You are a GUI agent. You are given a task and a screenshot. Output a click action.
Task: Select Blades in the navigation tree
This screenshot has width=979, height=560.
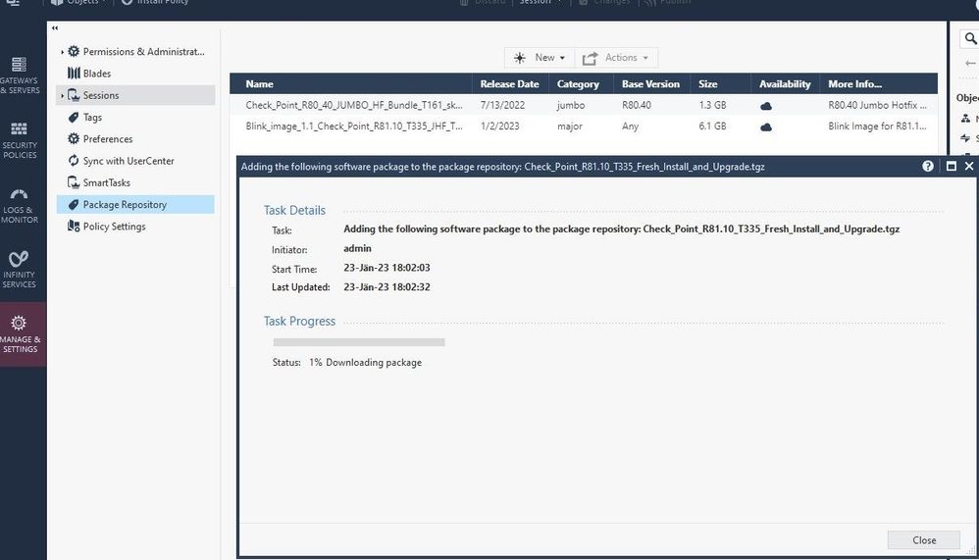(x=97, y=73)
